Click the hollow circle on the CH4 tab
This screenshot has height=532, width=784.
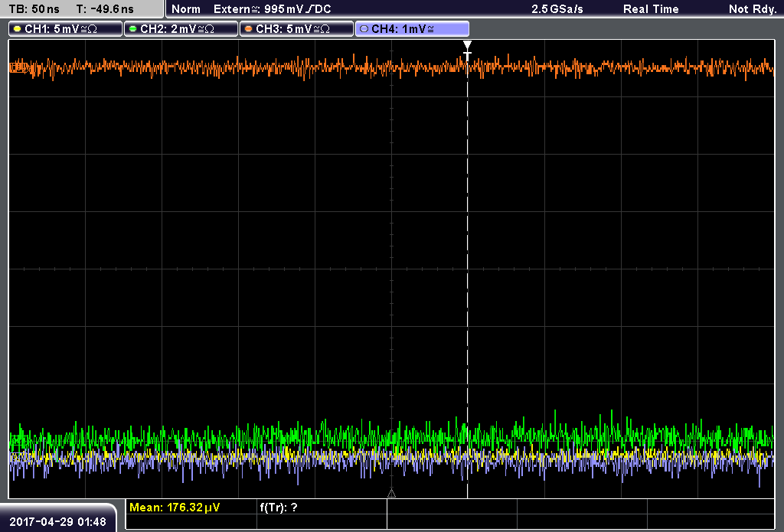(364, 29)
